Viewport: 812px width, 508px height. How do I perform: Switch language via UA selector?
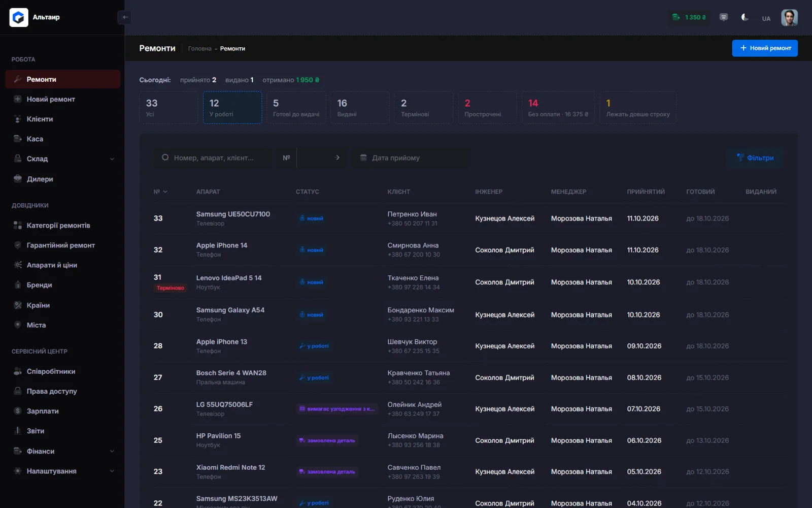766,18
